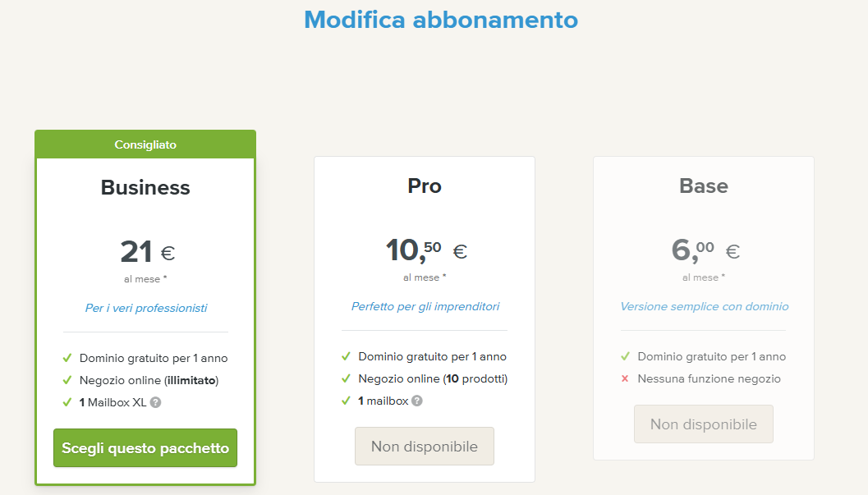Click the green checkmark beside Business Dominio gratuito
The width and height of the screenshot is (868, 495).
click(x=67, y=359)
